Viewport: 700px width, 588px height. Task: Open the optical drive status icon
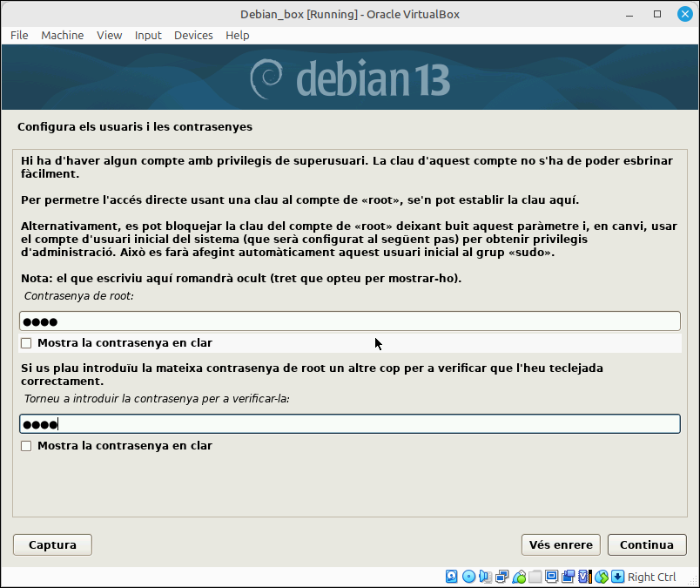coord(468,577)
